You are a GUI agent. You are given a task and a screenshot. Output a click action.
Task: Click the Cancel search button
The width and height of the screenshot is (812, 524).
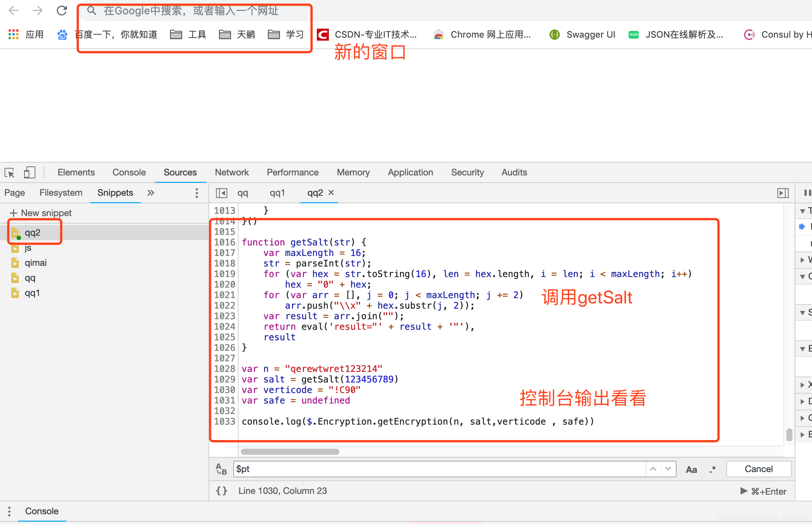pyautogui.click(x=758, y=469)
